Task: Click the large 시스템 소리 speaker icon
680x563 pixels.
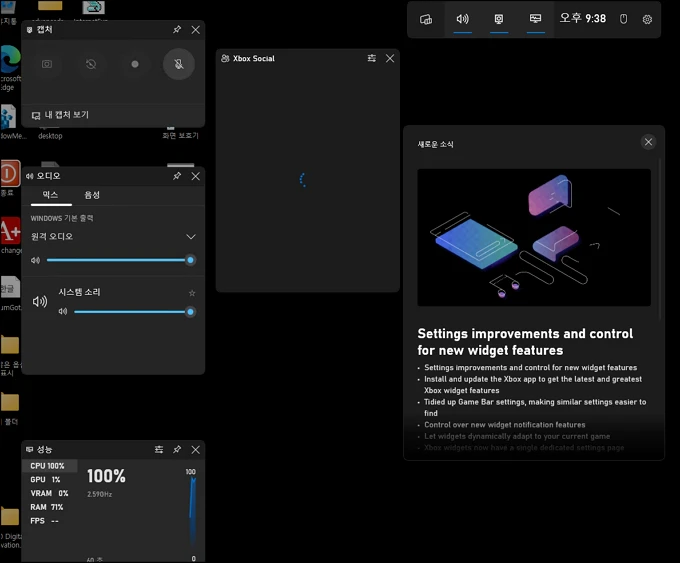Action: [40, 301]
